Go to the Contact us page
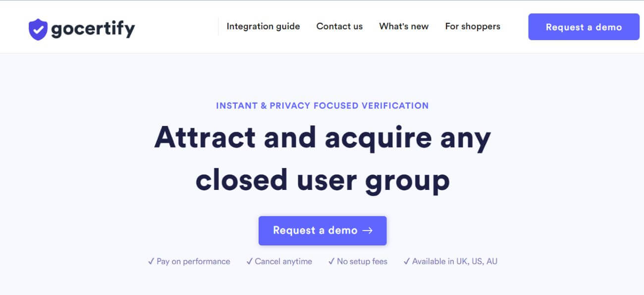The image size is (644, 295). pyautogui.click(x=339, y=26)
